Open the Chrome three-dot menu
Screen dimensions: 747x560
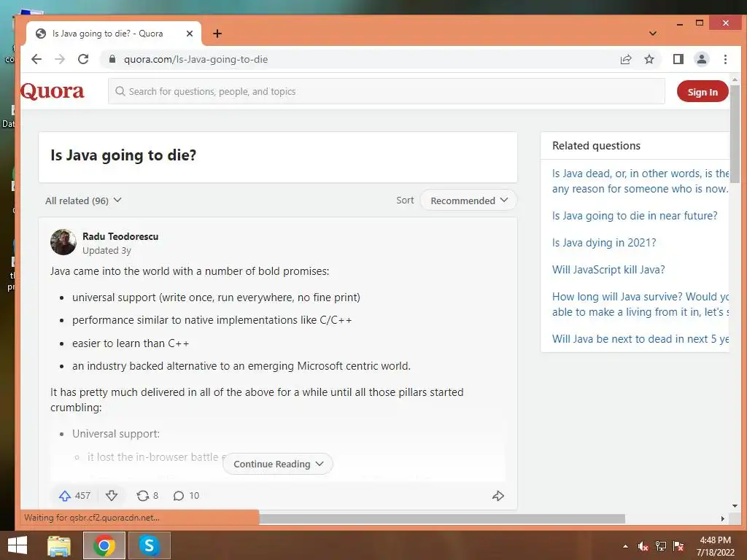[725, 59]
